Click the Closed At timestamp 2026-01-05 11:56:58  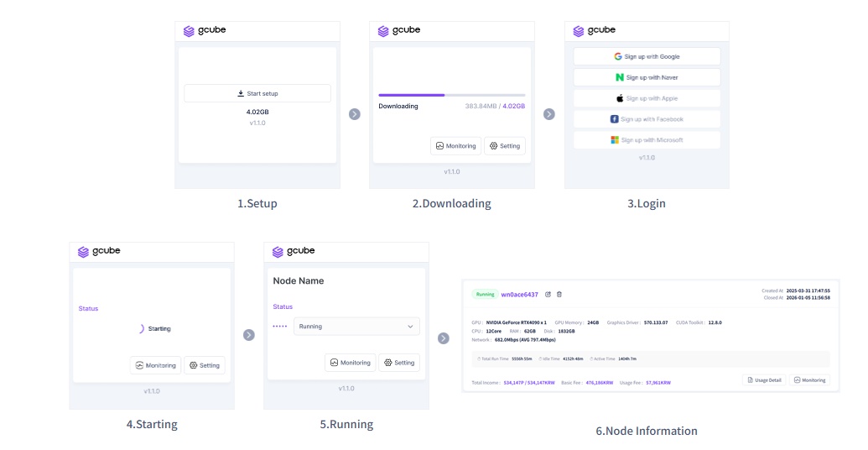pos(808,297)
